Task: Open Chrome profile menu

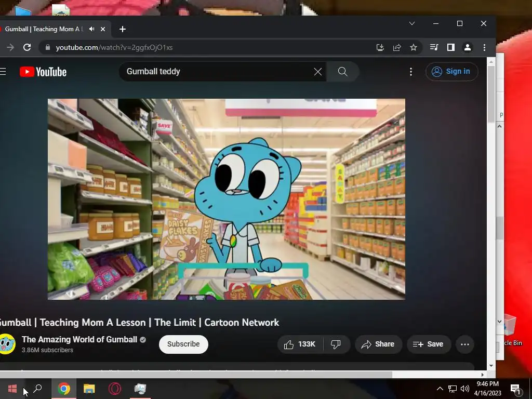Action: pos(467,47)
